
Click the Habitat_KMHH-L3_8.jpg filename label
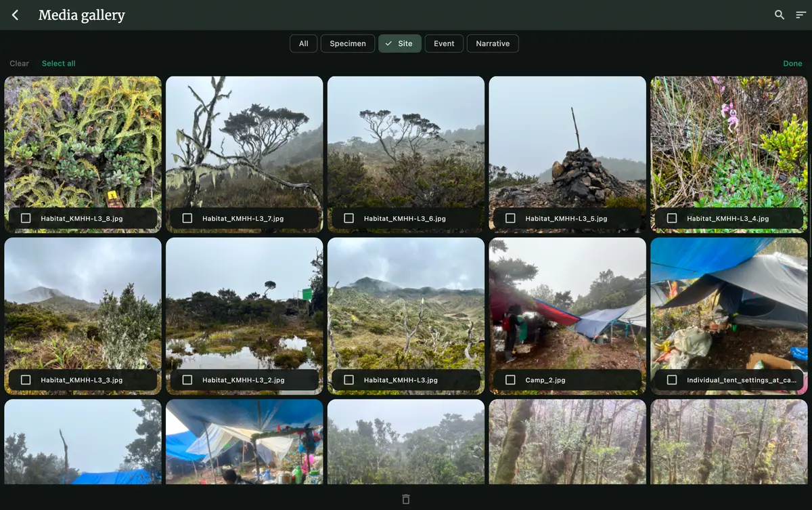82,219
